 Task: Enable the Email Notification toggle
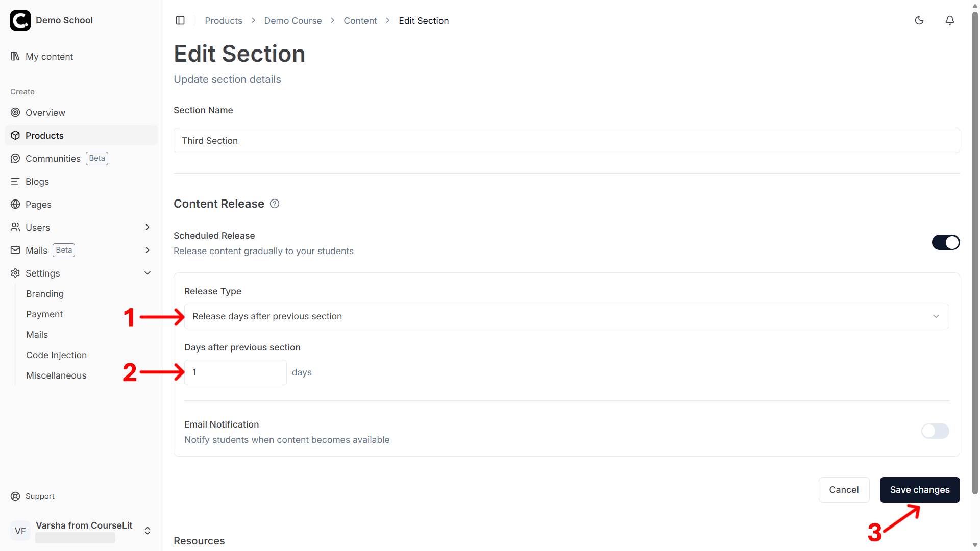pyautogui.click(x=935, y=431)
